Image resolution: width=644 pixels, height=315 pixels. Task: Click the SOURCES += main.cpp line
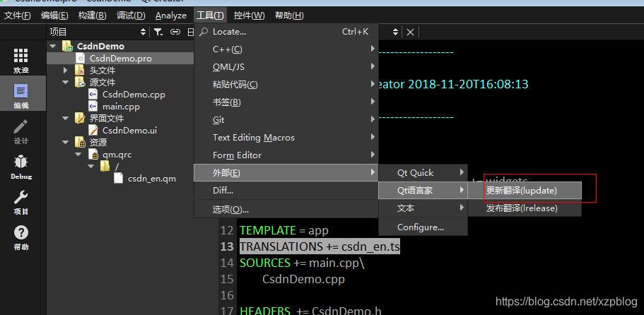(303, 263)
